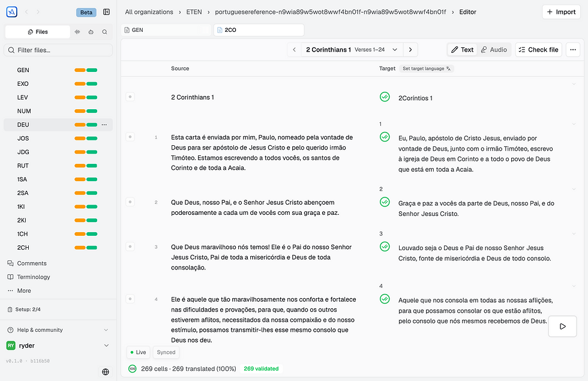Open the EXO file
The height and width of the screenshot is (381, 588).
(x=58, y=83)
